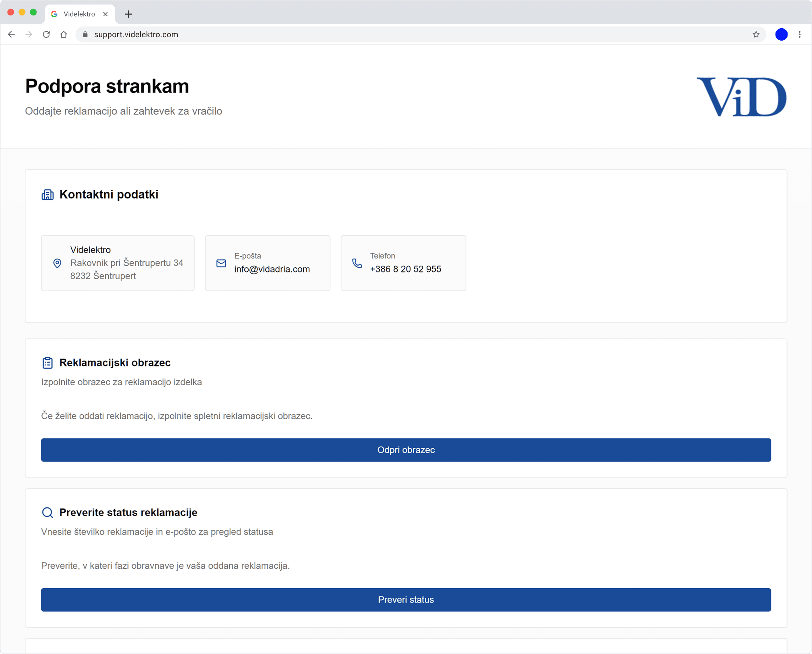Screen dimensions: 812x654
Task: Click the clipboard icon beside Reklamacijski obrazec
Action: (47, 363)
